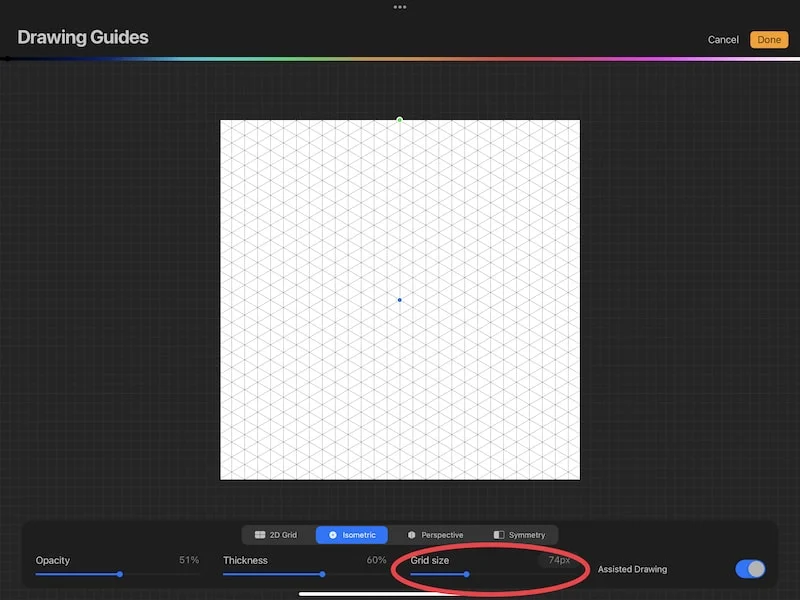This screenshot has height=600, width=800.
Task: Click the 2D Grid icon
Action: [x=260, y=535]
